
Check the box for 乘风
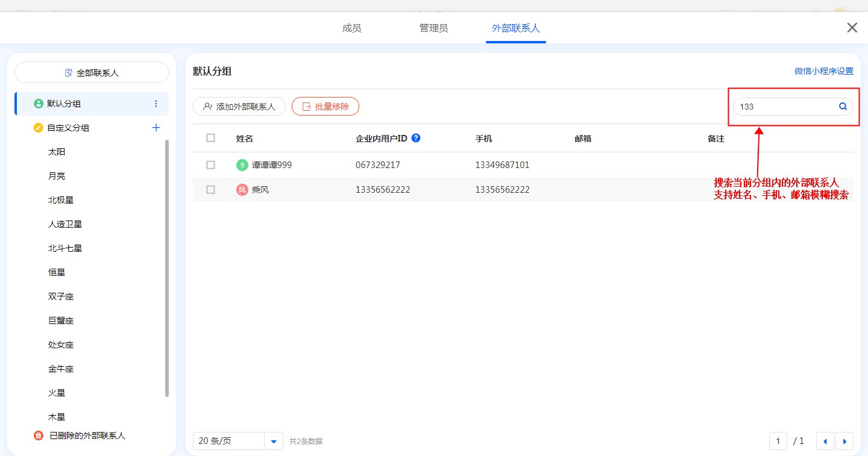click(210, 190)
